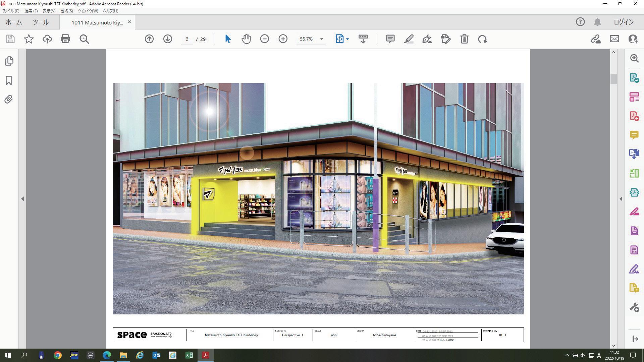Switch to ツール tab
Image resolution: width=644 pixels, height=362 pixels.
[x=41, y=22]
